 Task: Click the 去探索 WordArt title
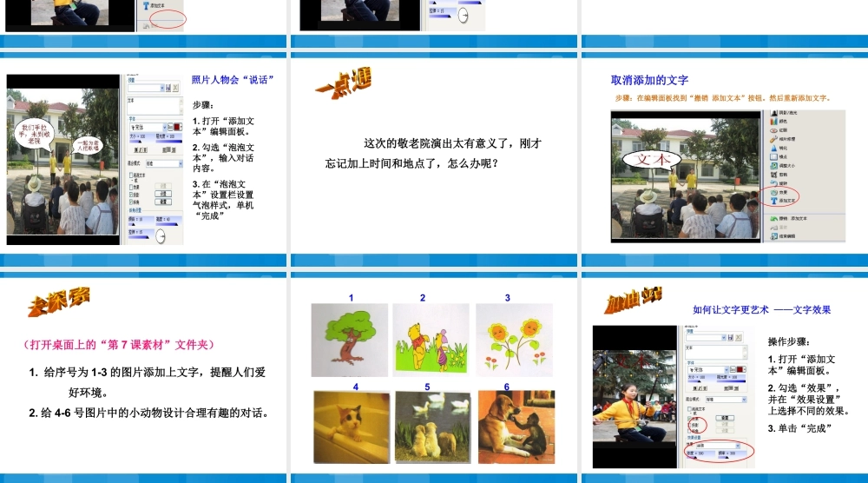click(x=59, y=302)
